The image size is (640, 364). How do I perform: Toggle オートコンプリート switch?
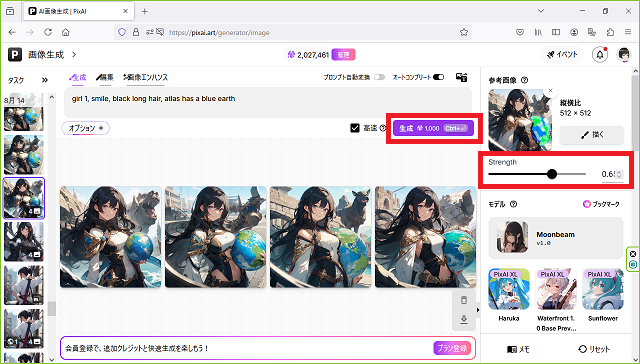(438, 77)
